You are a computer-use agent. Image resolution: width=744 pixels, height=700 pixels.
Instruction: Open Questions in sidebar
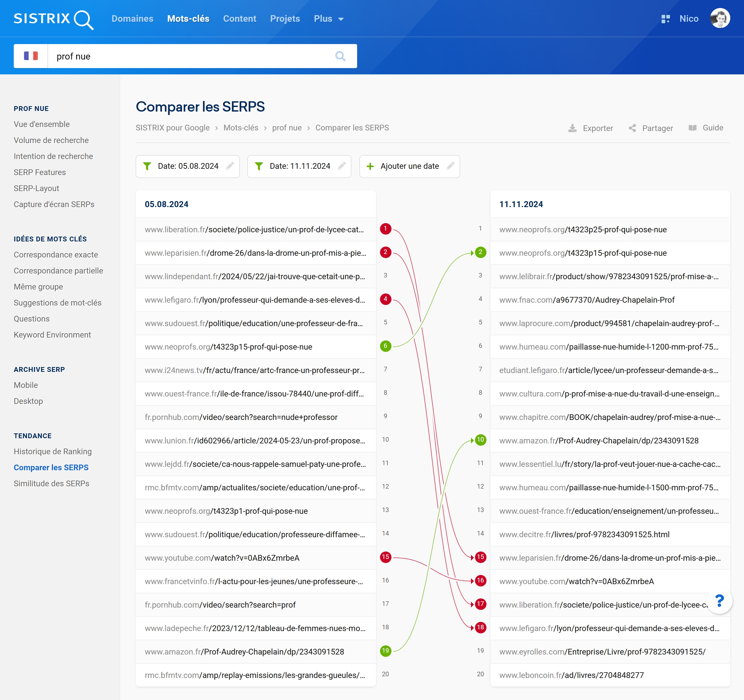coord(31,319)
